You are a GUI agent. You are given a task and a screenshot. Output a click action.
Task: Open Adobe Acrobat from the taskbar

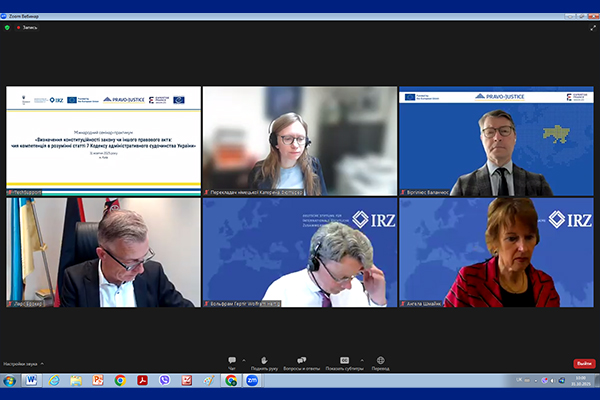tap(142, 380)
